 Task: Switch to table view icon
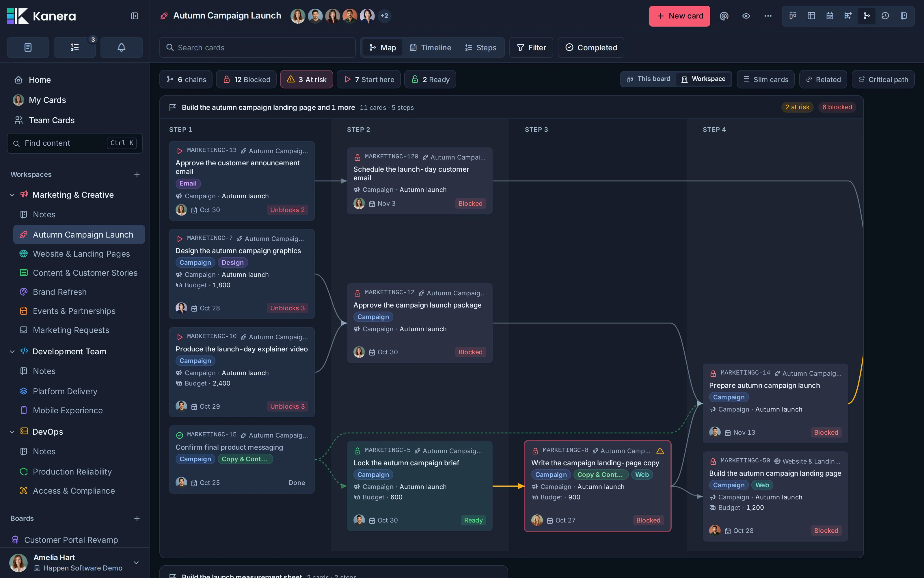point(811,16)
